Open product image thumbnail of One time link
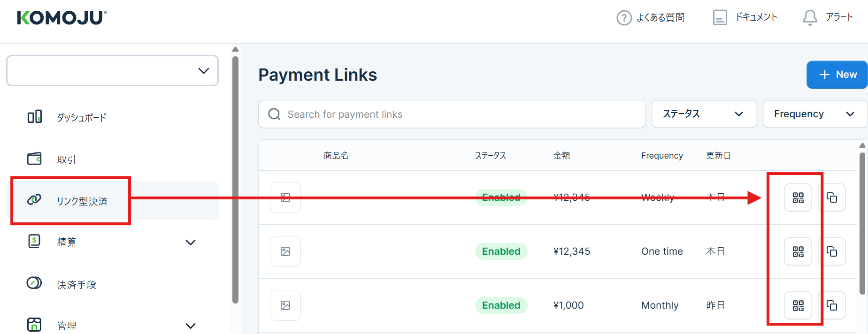This screenshot has width=868, height=334. [x=285, y=251]
